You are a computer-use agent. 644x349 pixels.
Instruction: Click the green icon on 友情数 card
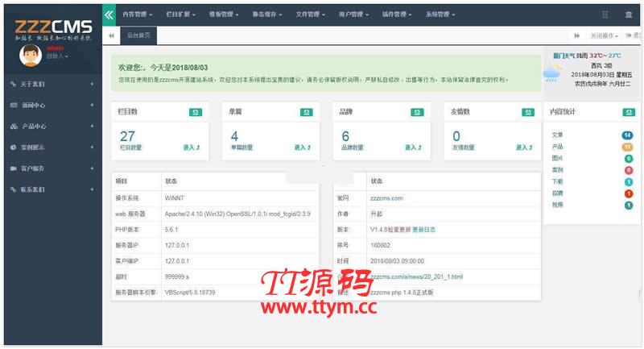click(x=528, y=112)
